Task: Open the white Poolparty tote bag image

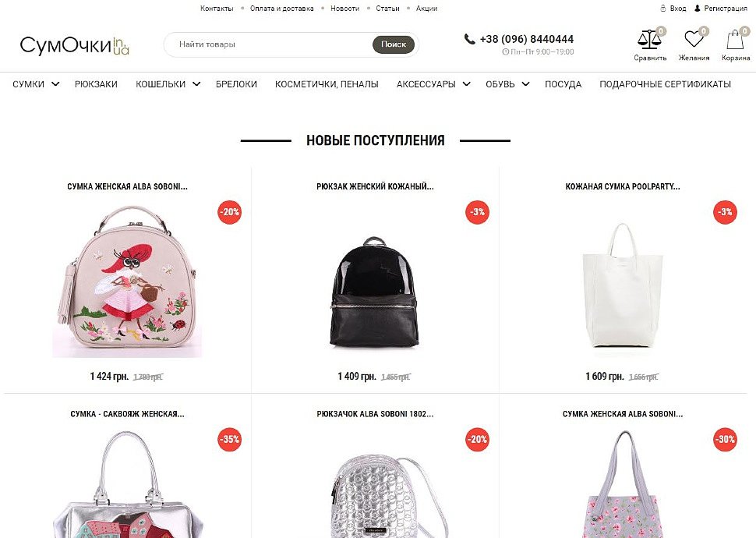Action: [623, 285]
